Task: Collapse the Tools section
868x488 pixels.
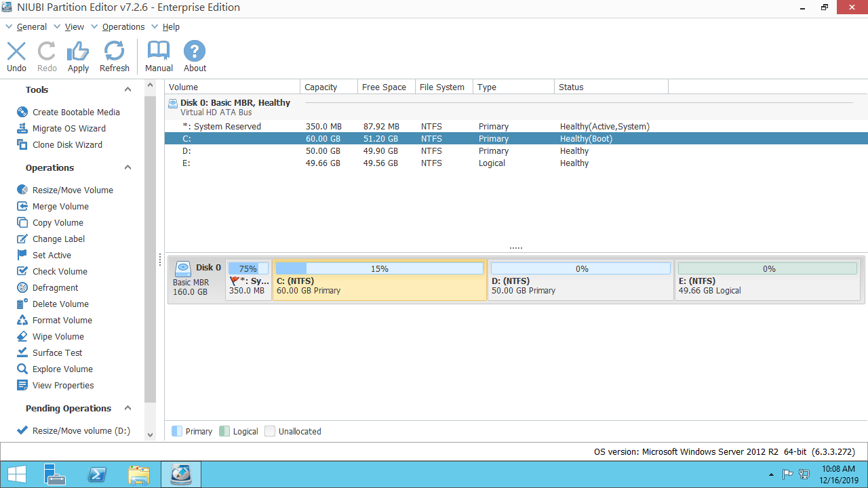Action: [x=127, y=89]
